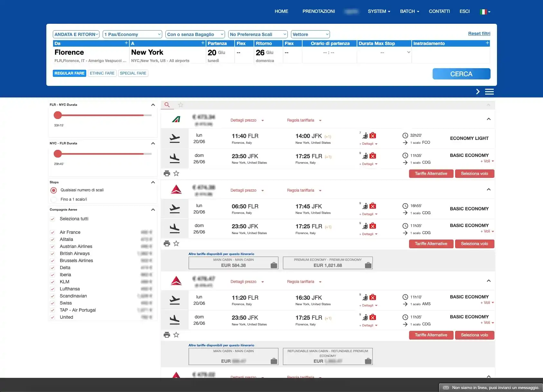543x392 pixels.
Task: Click the no-baggage icon on 11:40 FLR flight
Action: point(373,136)
